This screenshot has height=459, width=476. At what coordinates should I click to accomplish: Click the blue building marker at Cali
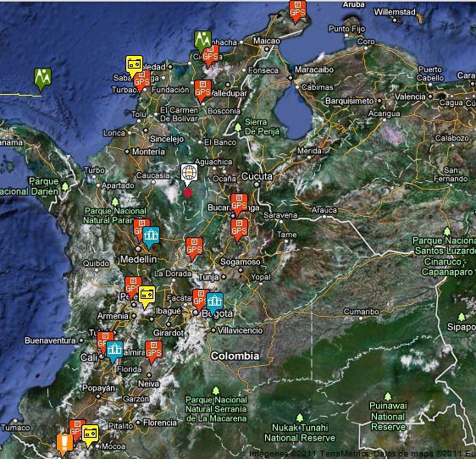click(x=114, y=351)
